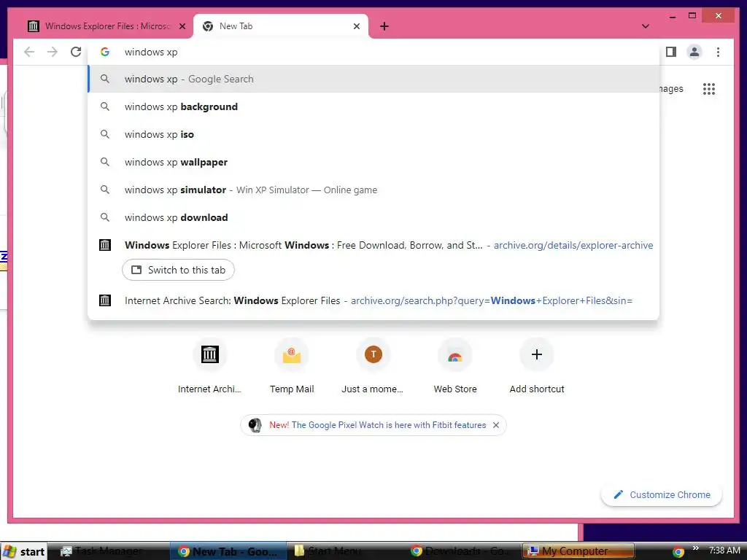
Task: Choose windows xp iso suggestion
Action: click(x=373, y=134)
